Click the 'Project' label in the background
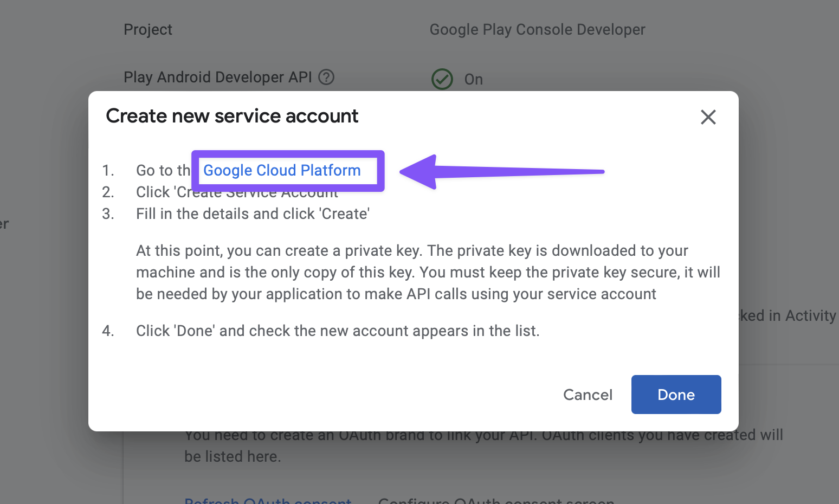This screenshot has height=504, width=839. click(x=148, y=29)
